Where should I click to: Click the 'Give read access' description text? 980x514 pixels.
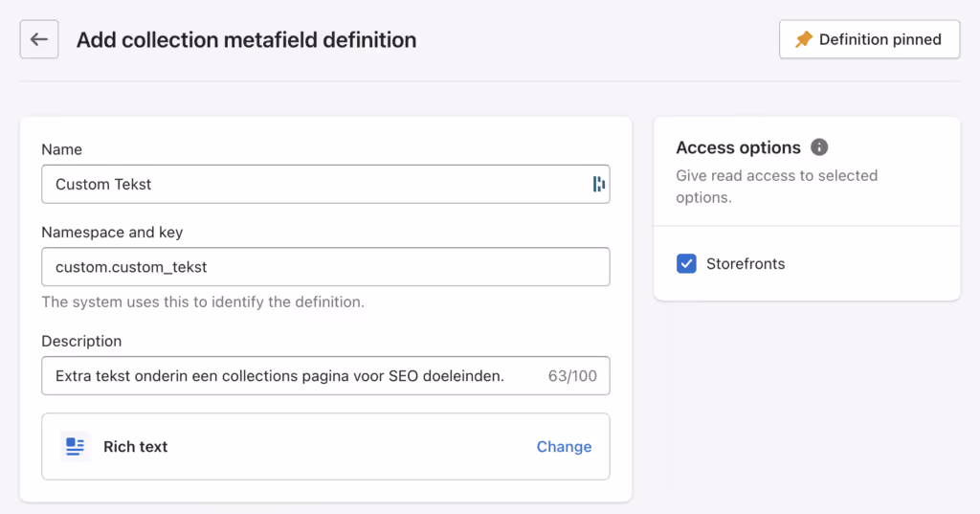tap(777, 187)
